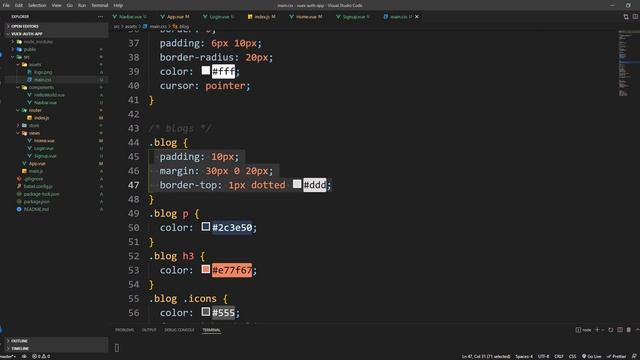Click the CSS language mode indicator
Screen dimensions: 640x360
click(x=572, y=356)
